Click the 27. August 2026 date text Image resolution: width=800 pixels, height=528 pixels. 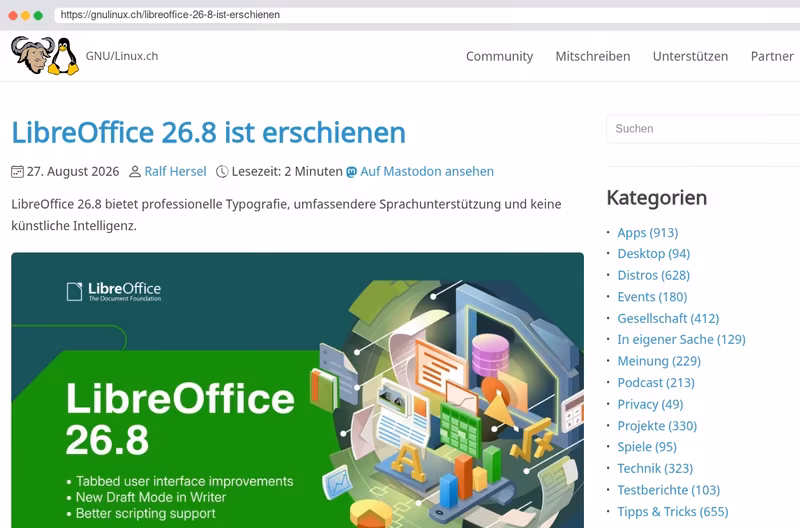(x=73, y=171)
